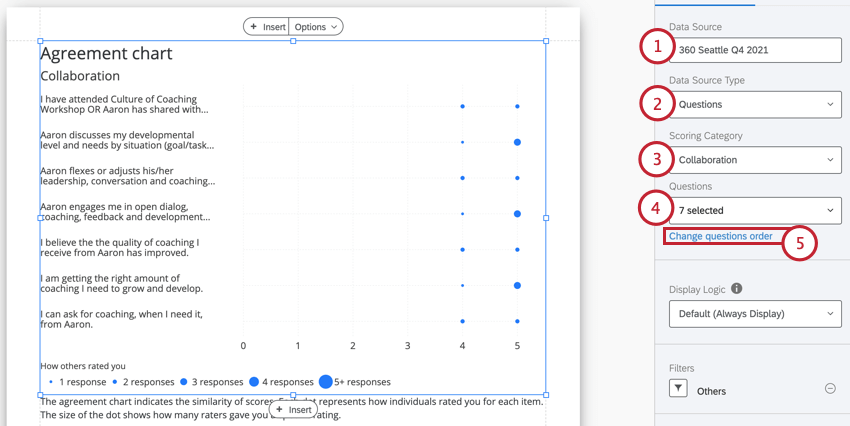
Task: Click red step marker number 5
Action: coord(800,243)
